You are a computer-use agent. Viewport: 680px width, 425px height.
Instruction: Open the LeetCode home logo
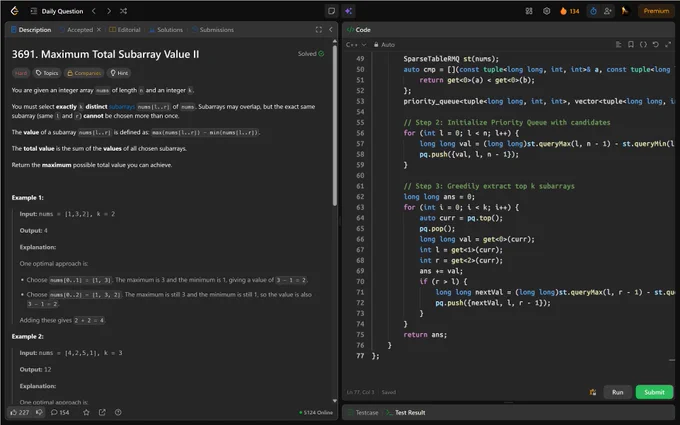pos(14,11)
